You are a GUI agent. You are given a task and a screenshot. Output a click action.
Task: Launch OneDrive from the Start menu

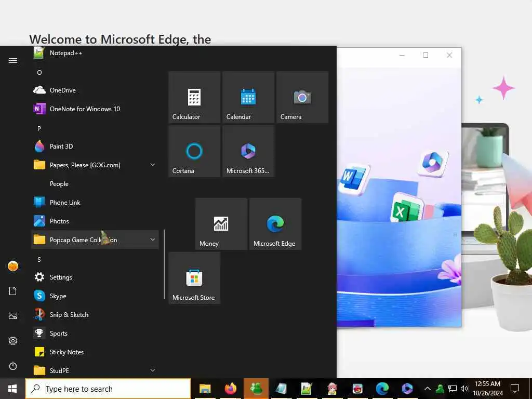[95, 90]
